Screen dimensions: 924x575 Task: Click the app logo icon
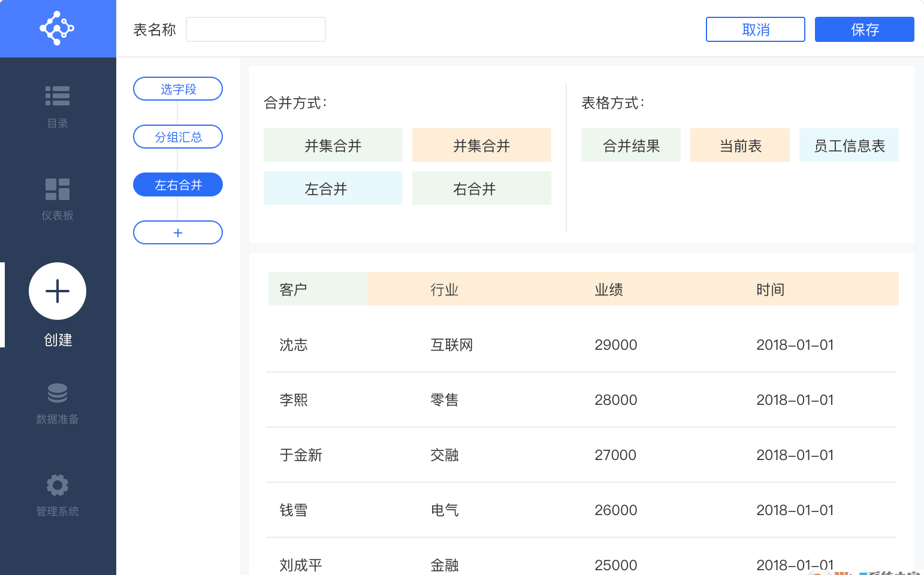57,28
